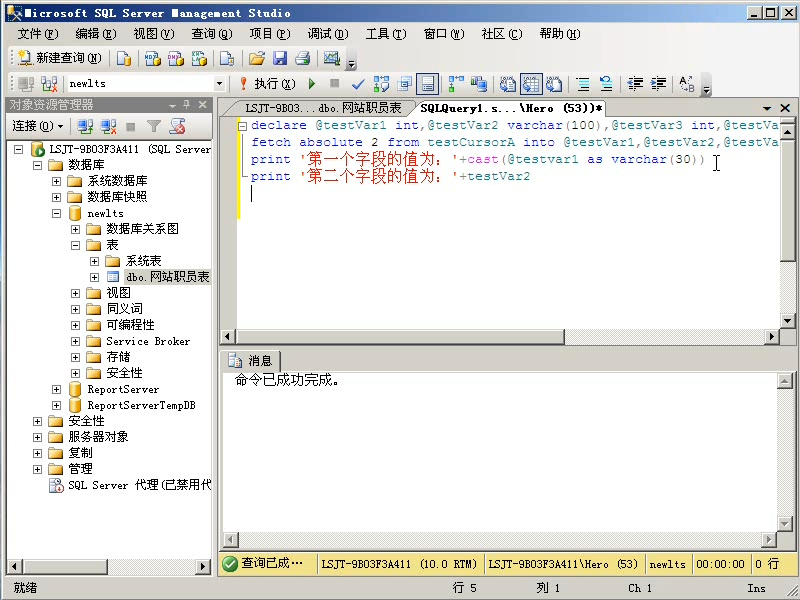Click the Object Explorer Refresh icon
The image size is (800, 600).
click(x=177, y=126)
